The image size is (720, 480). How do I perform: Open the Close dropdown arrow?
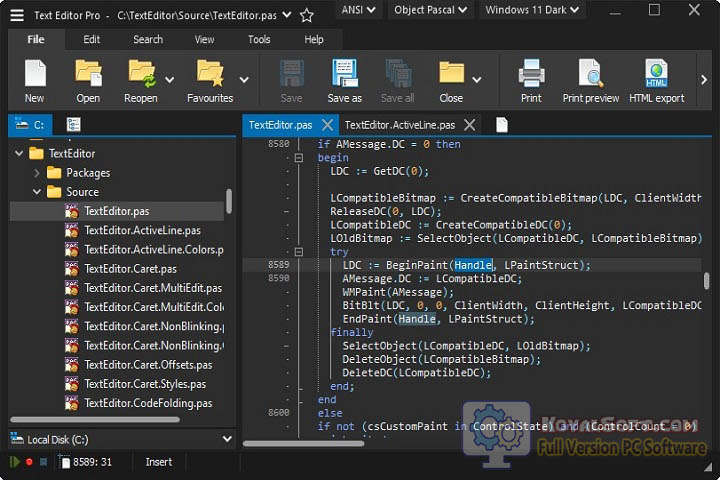477,80
